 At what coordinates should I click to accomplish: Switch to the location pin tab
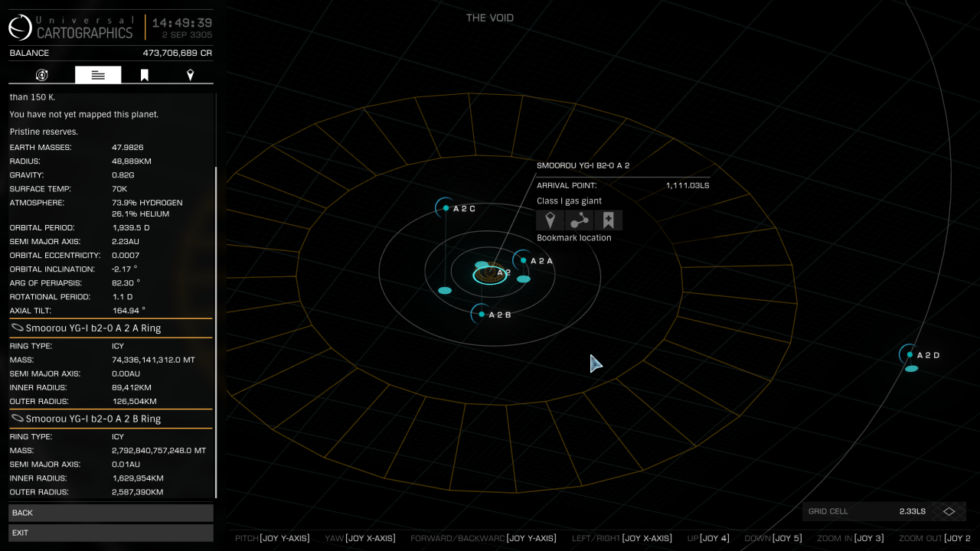191,75
